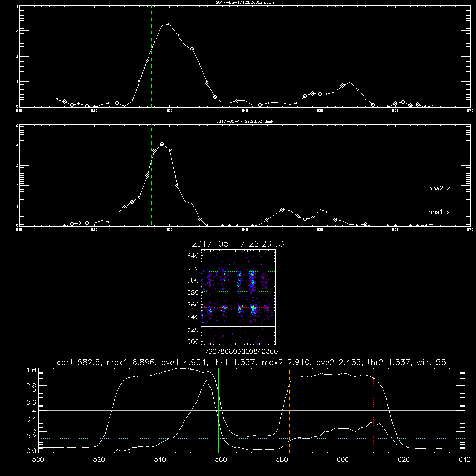Click the 'pos1 x' label

point(439,212)
